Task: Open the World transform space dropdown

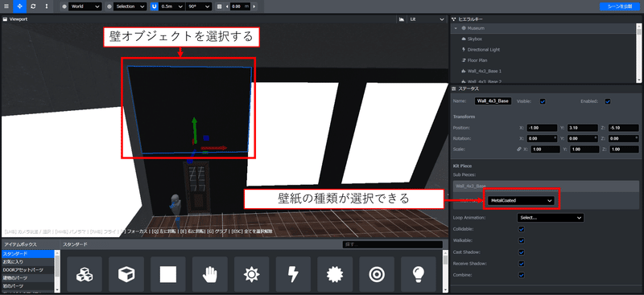Action: (85, 6)
